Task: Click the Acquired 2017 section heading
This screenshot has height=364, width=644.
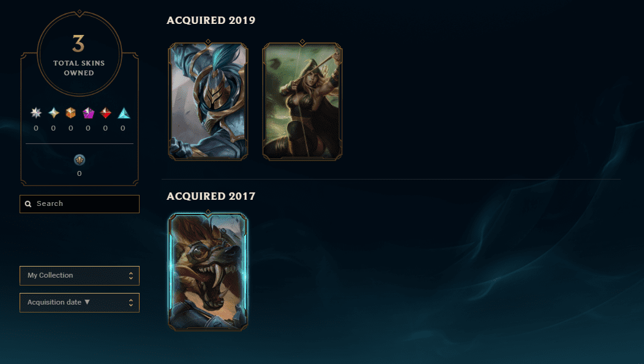Action: point(211,196)
